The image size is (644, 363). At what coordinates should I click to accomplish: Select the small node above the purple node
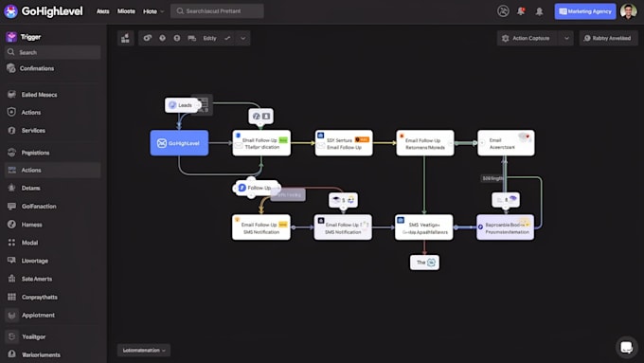[x=506, y=200]
